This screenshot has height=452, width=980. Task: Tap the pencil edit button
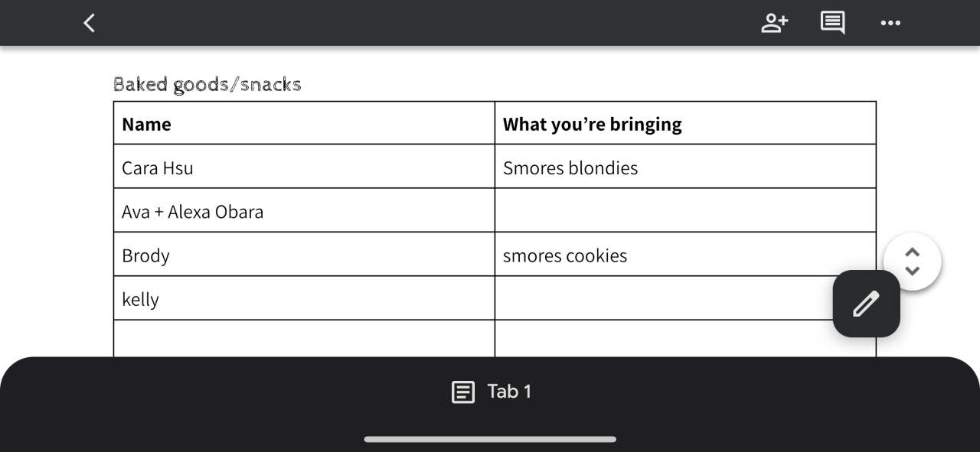coord(866,304)
